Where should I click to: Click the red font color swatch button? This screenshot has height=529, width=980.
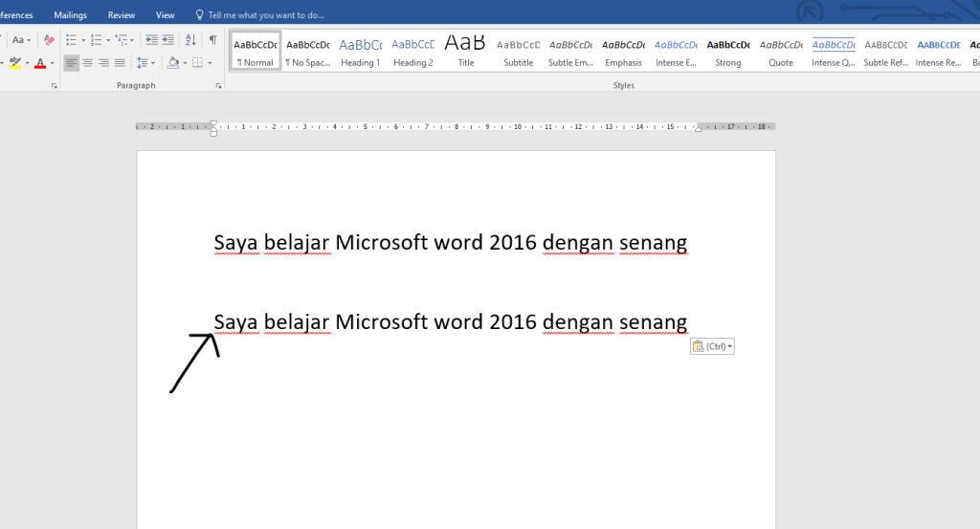pos(39,63)
